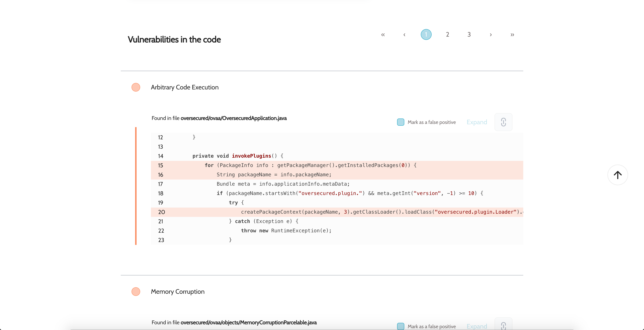644x330 pixels.
Task: Select pagination page 3
Action: (x=469, y=34)
